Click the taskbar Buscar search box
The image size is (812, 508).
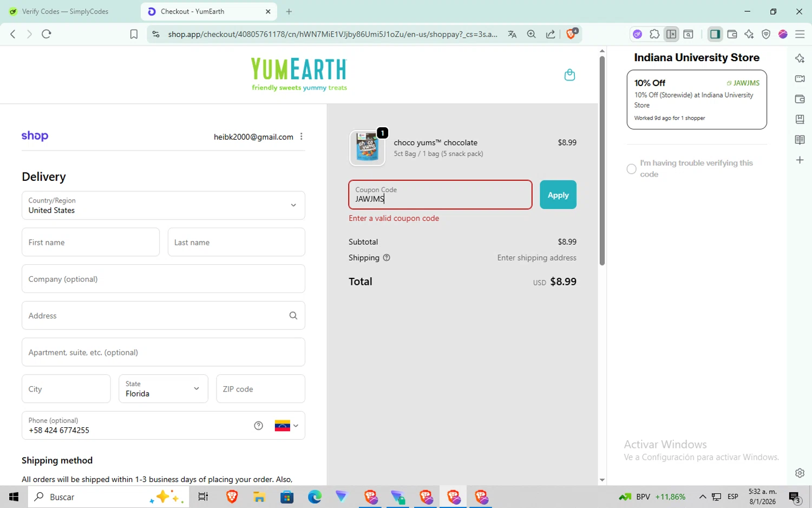point(108,497)
